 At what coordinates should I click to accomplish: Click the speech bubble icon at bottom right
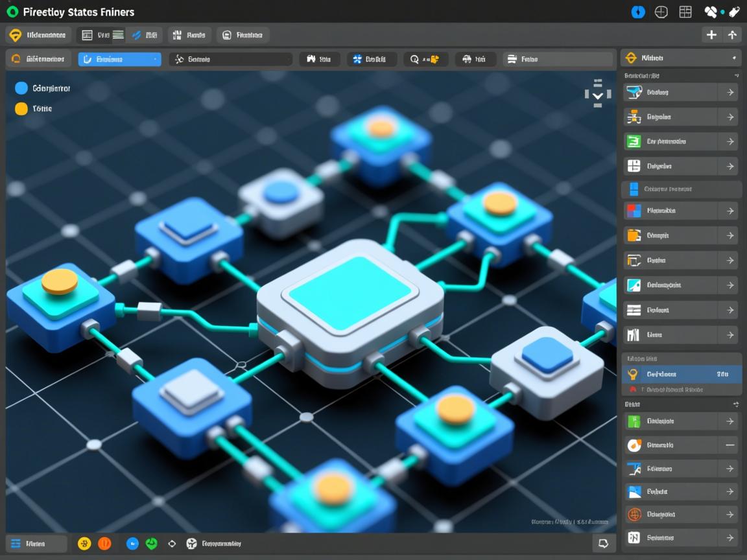pos(603,544)
